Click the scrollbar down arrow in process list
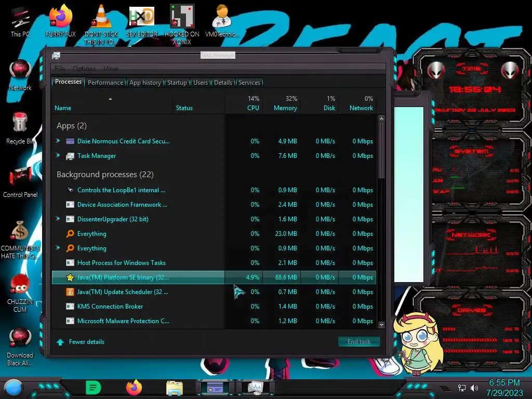532x399 pixels. (x=381, y=325)
